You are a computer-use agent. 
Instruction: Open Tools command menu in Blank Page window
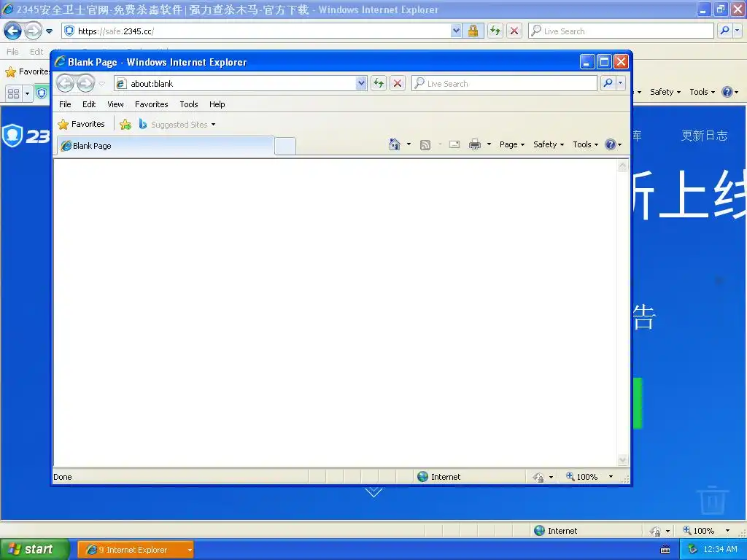(585, 144)
